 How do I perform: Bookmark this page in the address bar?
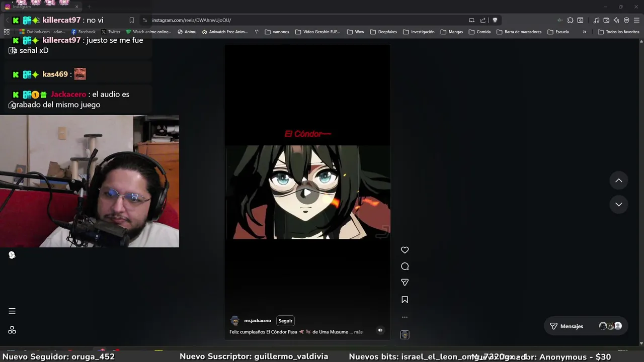point(132,20)
